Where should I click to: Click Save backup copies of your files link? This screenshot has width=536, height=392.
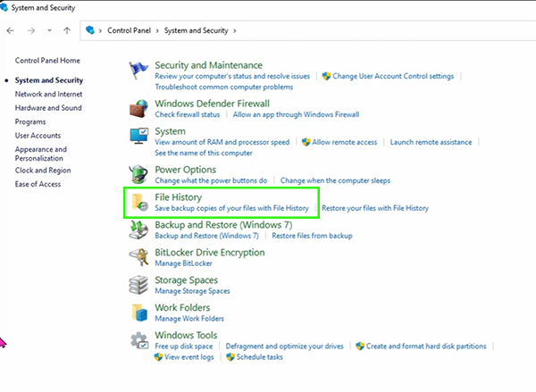pos(231,208)
